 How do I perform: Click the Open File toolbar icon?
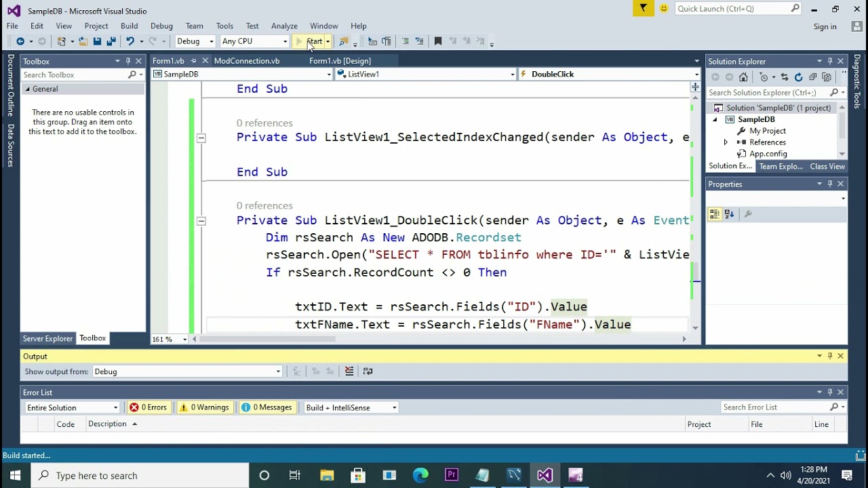(83, 41)
